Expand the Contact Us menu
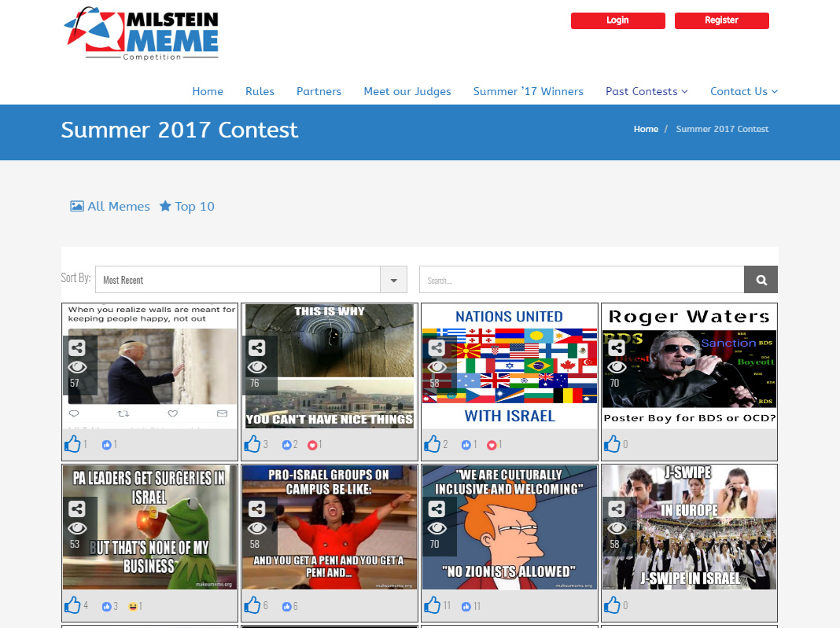Screen dimensions: 840x628 click(x=743, y=91)
